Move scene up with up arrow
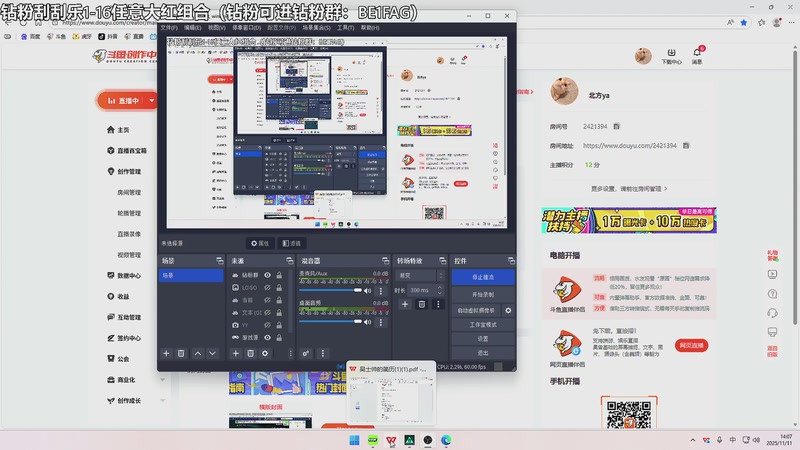The height and width of the screenshot is (450, 800). (198, 353)
